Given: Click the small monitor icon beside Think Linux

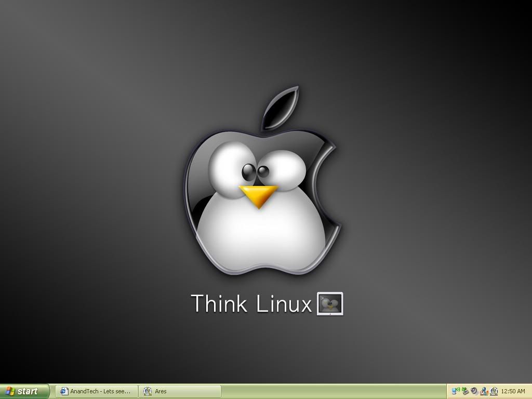Looking at the screenshot, I should [x=330, y=304].
